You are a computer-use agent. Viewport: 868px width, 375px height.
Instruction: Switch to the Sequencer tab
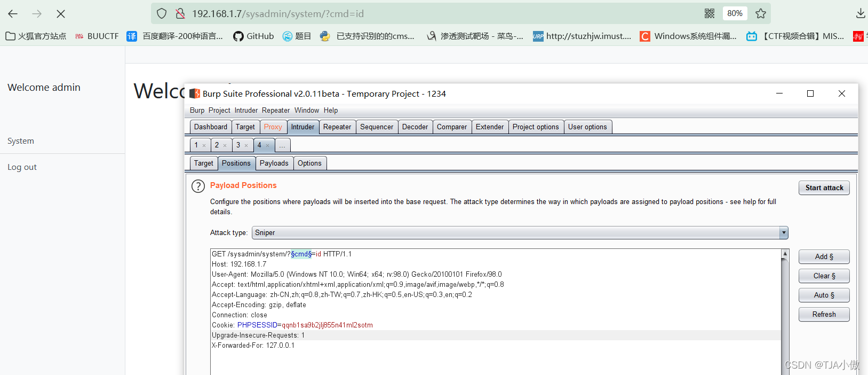coord(377,127)
